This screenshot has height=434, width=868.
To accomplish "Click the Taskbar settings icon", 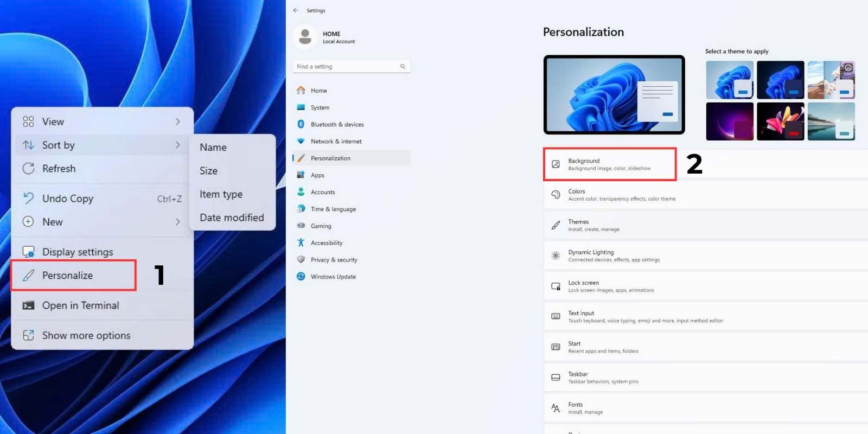I will click(x=556, y=377).
